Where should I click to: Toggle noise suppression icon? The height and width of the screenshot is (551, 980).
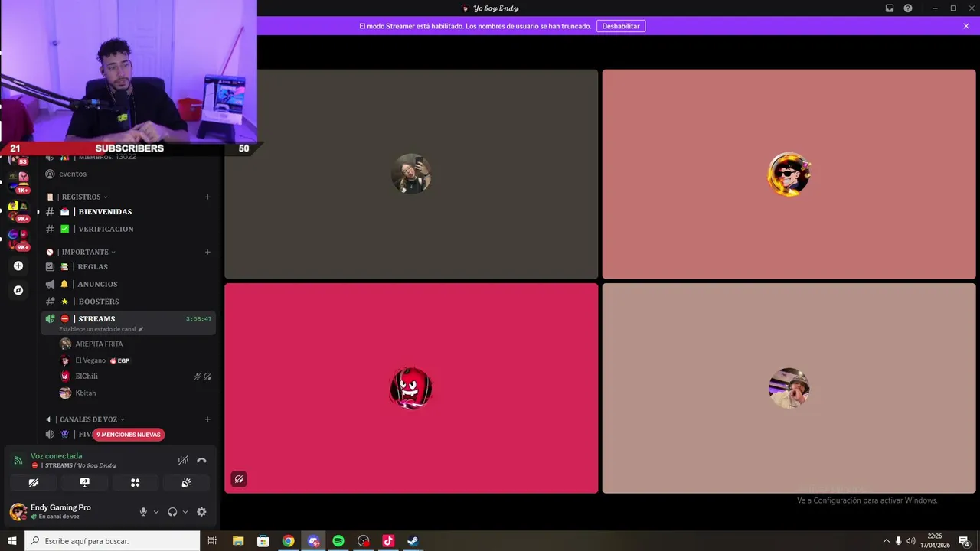point(183,460)
